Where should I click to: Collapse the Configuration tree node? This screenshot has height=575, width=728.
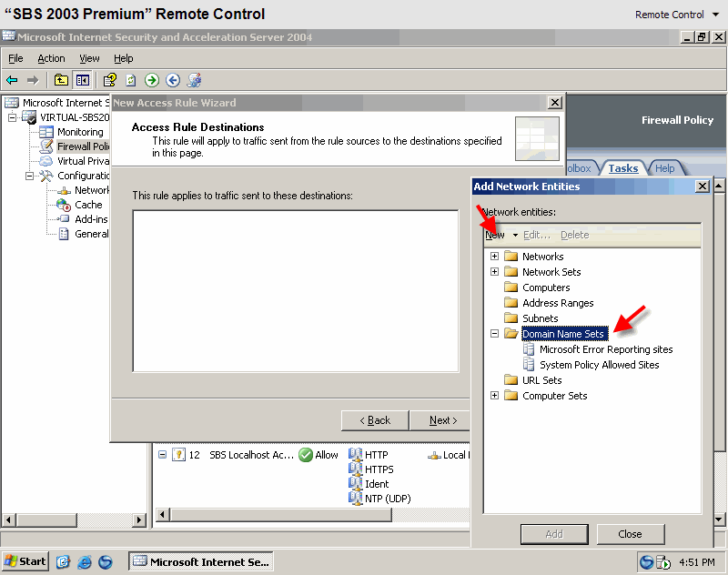click(30, 176)
